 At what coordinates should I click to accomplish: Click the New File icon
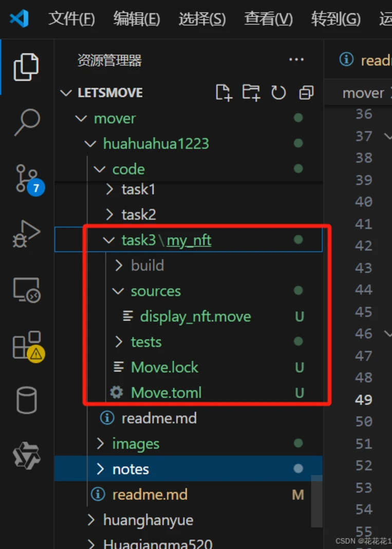point(223,93)
